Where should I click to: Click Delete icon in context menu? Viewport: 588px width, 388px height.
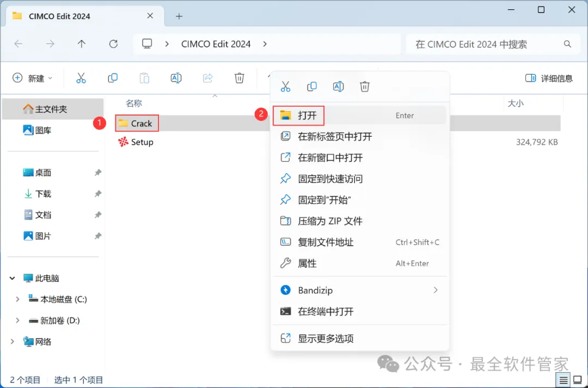coord(364,87)
